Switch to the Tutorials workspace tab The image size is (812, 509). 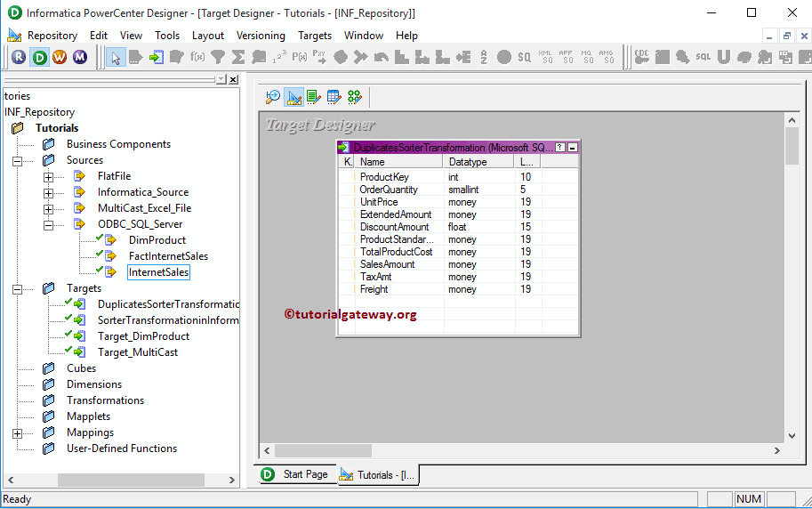pos(378,475)
